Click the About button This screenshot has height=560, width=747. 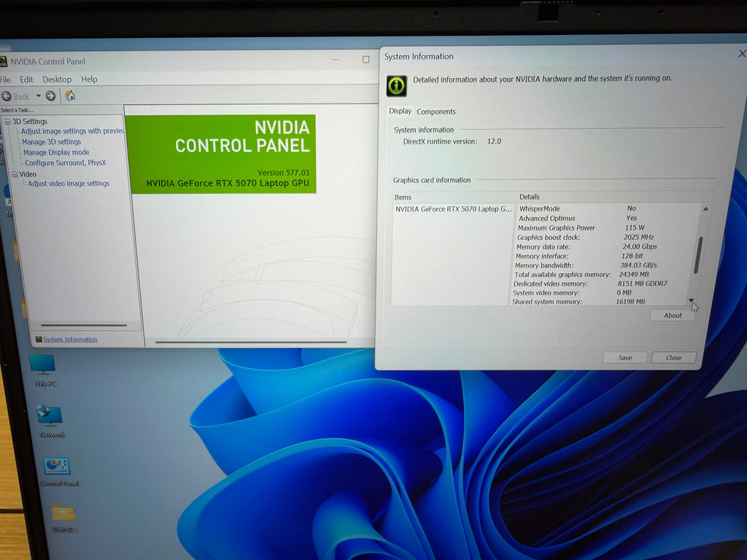coord(672,315)
